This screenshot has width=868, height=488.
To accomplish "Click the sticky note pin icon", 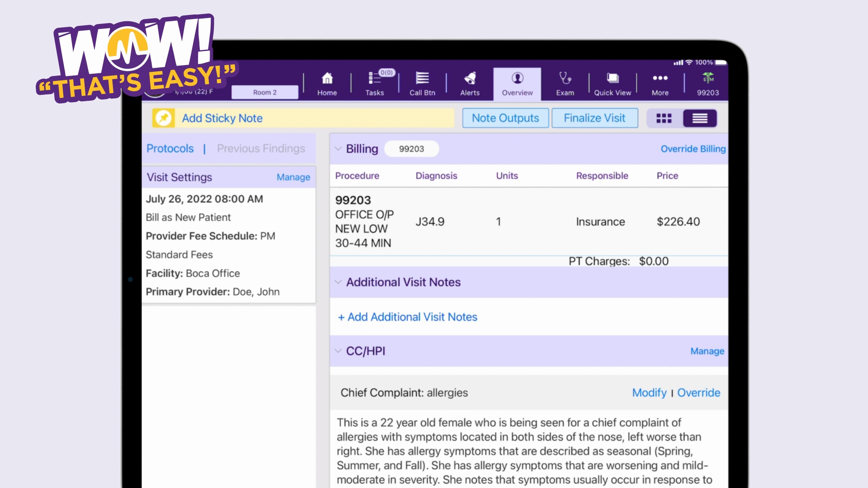I will 164,118.
